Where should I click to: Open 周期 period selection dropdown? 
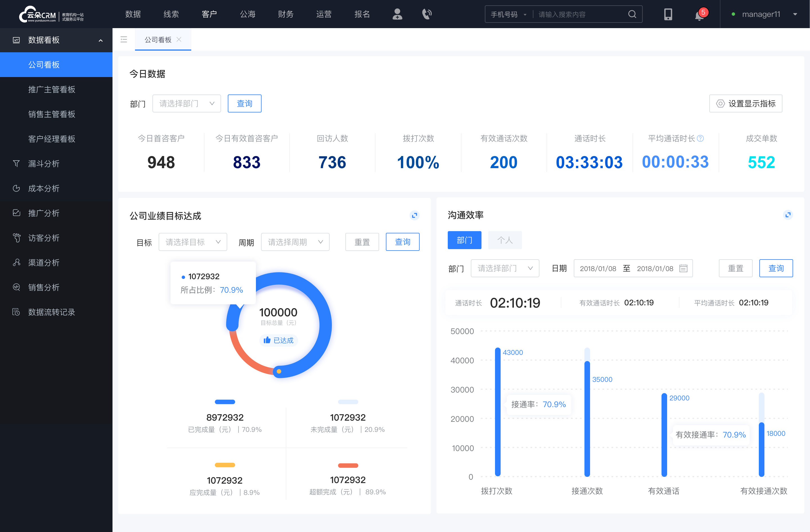[294, 241]
